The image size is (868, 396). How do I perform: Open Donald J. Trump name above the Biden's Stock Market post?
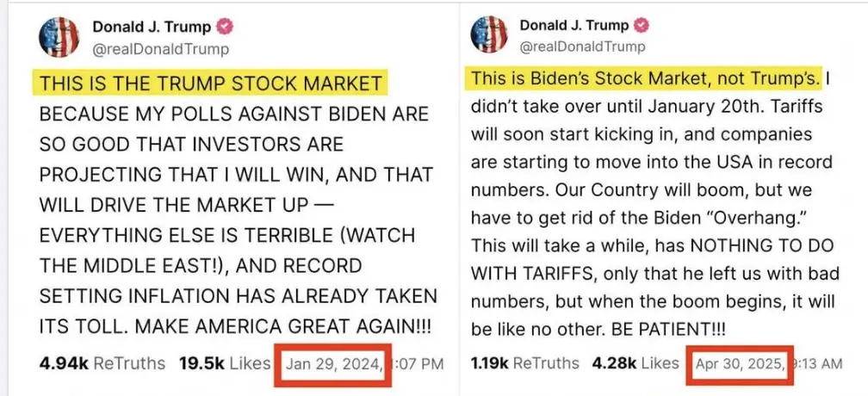(x=575, y=26)
